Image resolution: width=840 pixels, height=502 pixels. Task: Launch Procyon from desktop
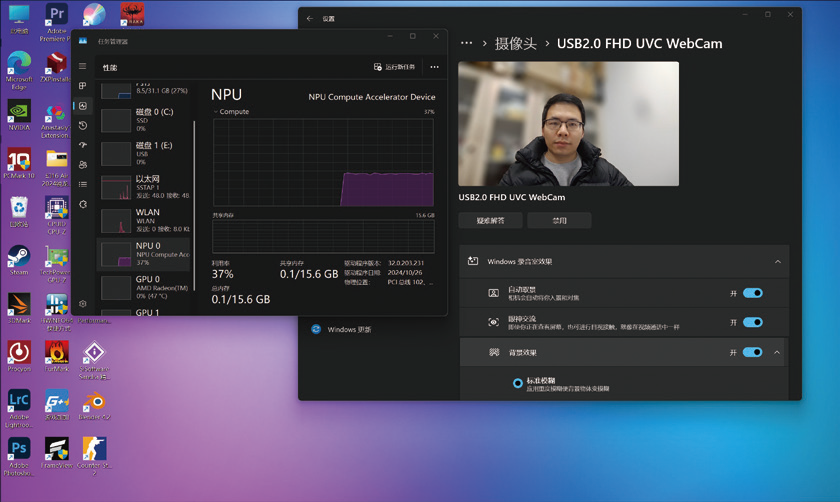[19, 356]
